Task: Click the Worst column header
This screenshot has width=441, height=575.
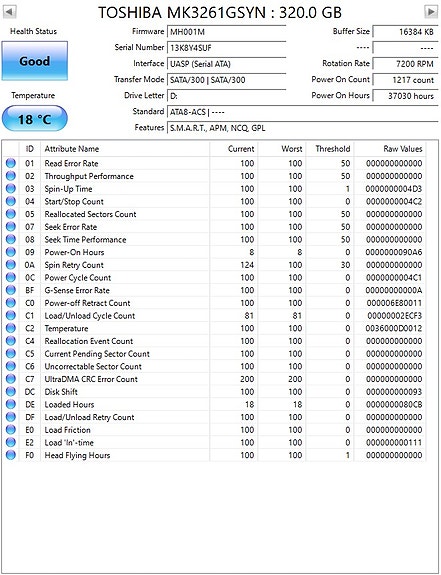Action: point(282,149)
